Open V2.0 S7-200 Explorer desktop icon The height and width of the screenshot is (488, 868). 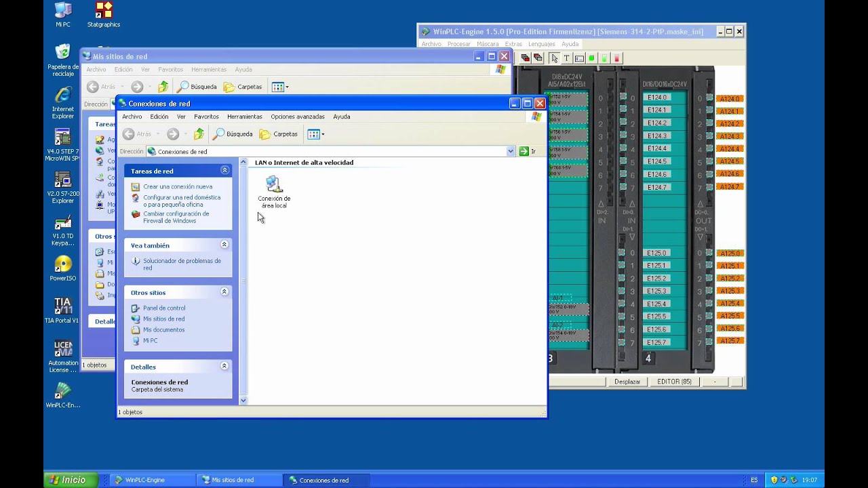[x=63, y=188]
